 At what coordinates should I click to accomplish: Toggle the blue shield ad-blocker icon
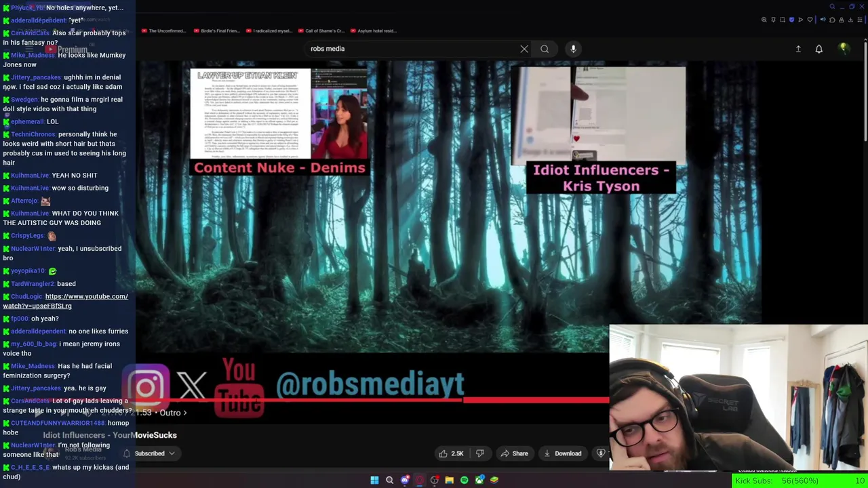click(791, 20)
